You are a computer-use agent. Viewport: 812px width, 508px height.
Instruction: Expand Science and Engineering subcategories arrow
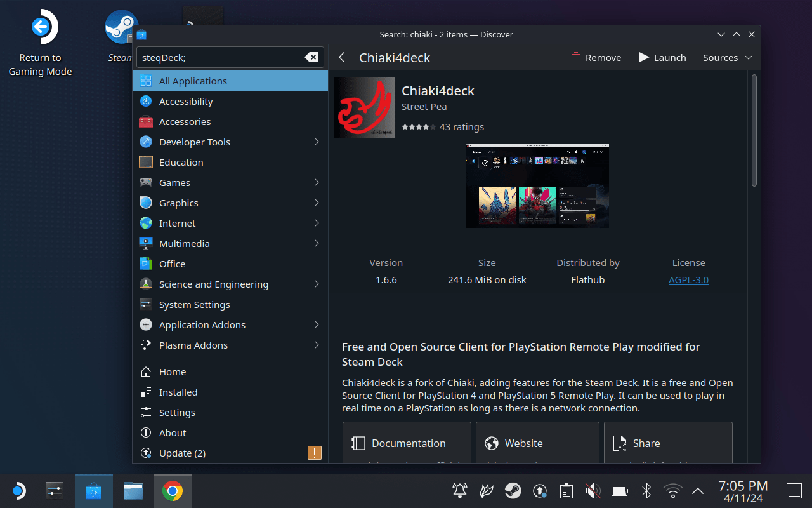(x=317, y=284)
